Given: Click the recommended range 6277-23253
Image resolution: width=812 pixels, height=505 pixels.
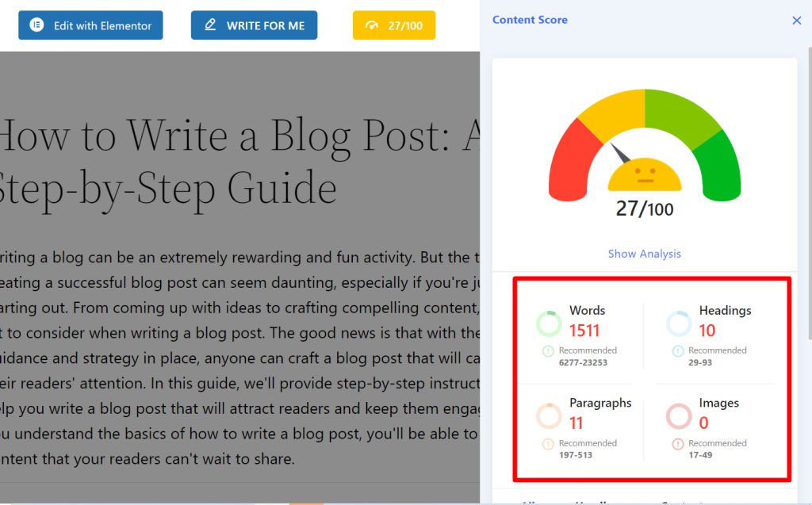Looking at the screenshot, I should pyautogui.click(x=583, y=362).
